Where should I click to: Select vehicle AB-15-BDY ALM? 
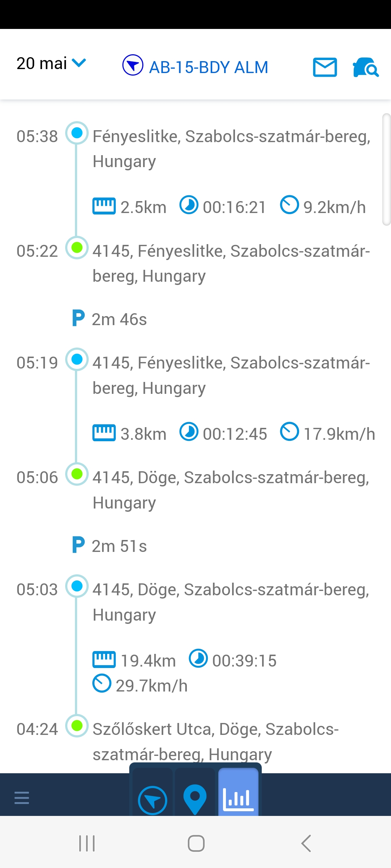tap(209, 67)
